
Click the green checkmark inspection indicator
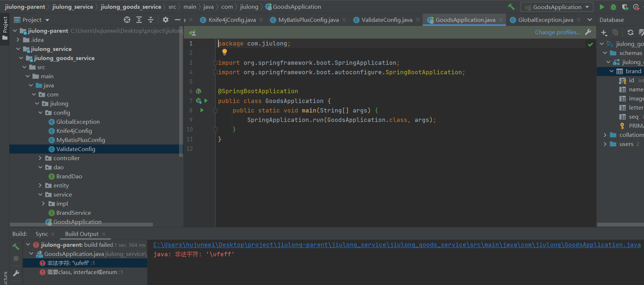pyautogui.click(x=590, y=44)
